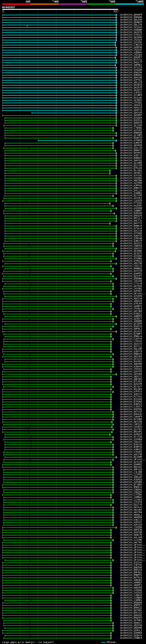This screenshot has width=146, height=644.
Task: Click the subject label UniRef100_B9GPE7
Action: 131,58
